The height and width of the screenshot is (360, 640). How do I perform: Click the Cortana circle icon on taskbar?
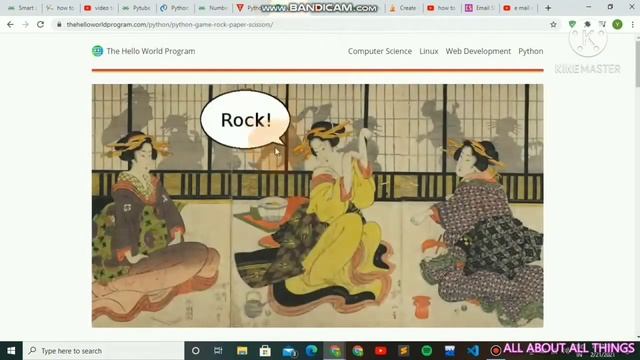coord(196,351)
